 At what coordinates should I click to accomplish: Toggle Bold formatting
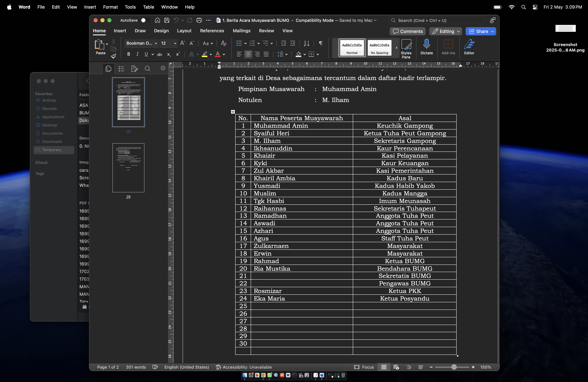[128, 54]
